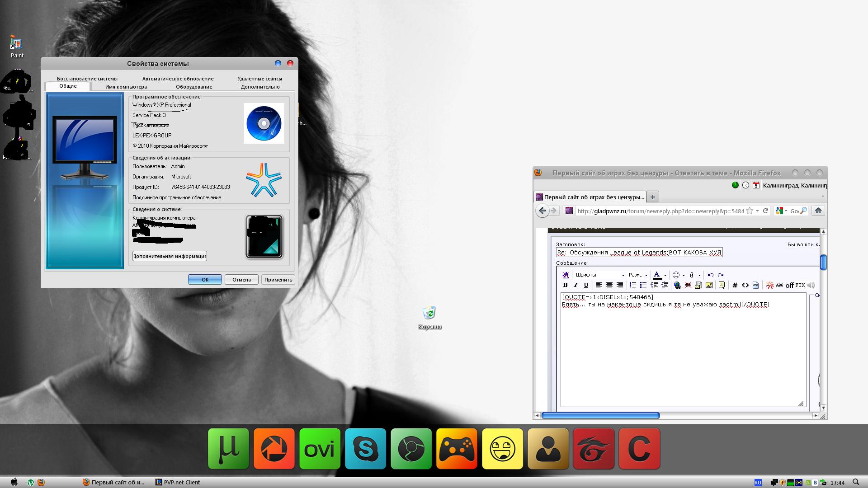
Task: Open the text color picker swatch
Action: click(657, 275)
